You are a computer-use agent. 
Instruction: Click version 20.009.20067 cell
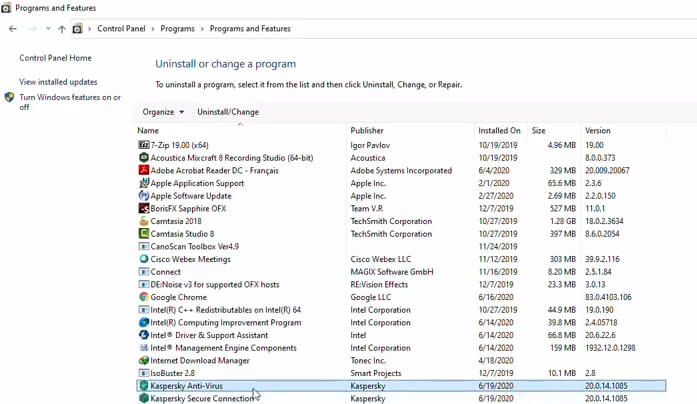pyautogui.click(x=607, y=170)
